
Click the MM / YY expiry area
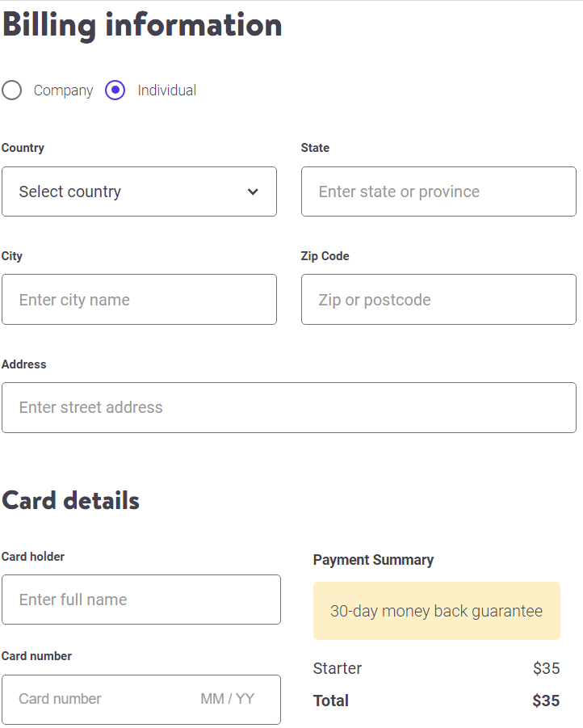coord(227,699)
